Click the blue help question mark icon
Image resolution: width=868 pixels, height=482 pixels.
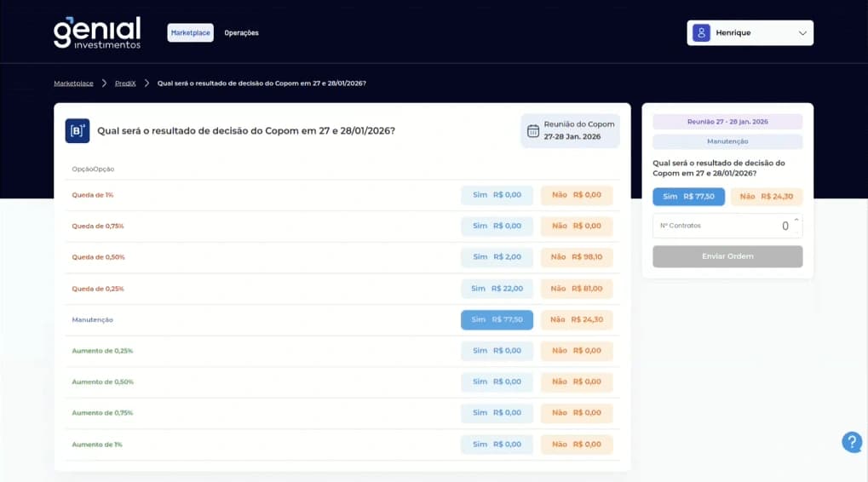click(852, 442)
